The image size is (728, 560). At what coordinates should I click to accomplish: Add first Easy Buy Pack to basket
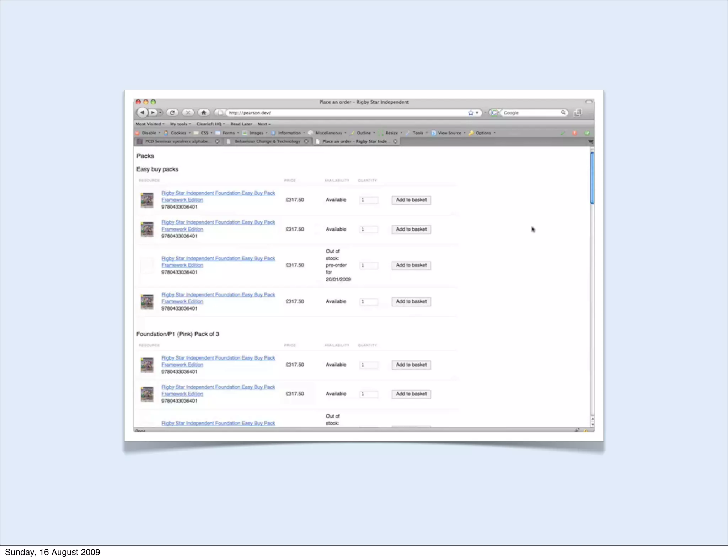pos(411,200)
